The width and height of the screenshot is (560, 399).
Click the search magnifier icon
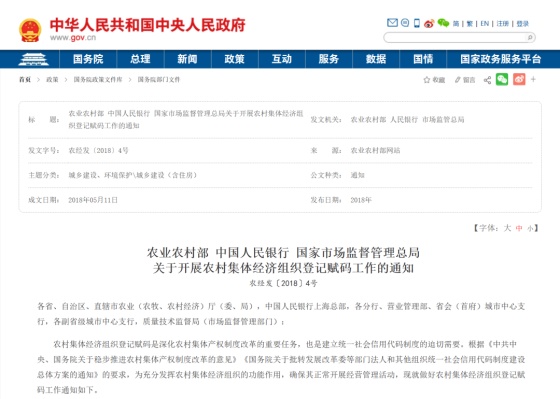[x=530, y=37]
